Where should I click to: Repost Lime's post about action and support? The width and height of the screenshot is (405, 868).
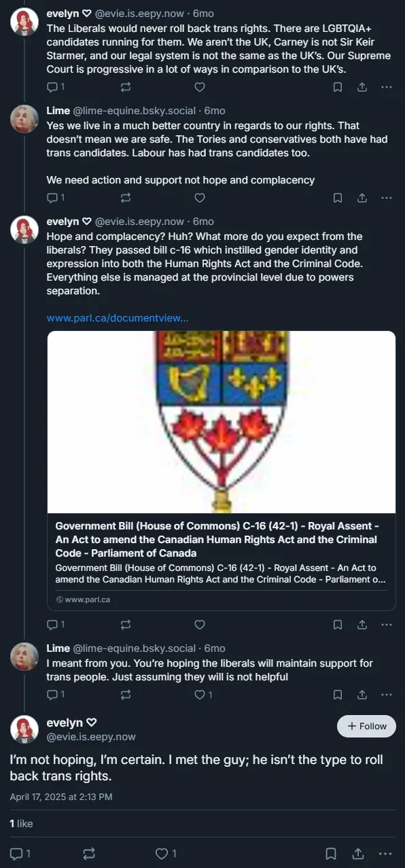pos(125,198)
